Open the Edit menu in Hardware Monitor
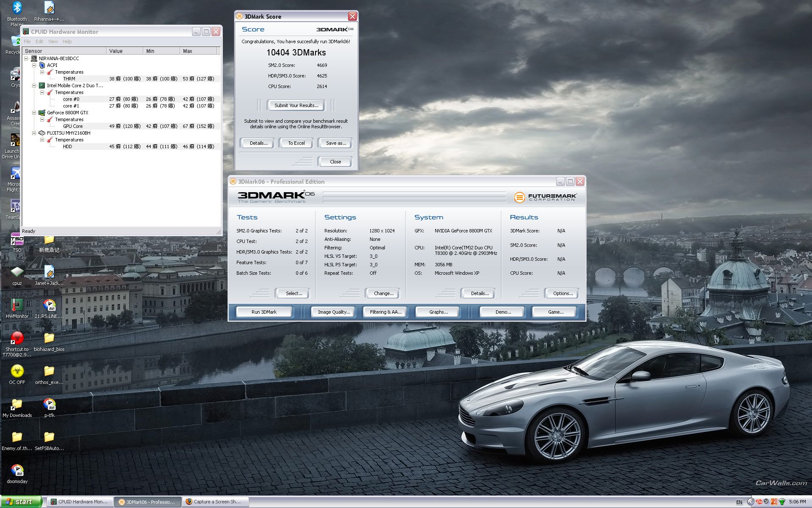812x508 pixels. [39, 41]
